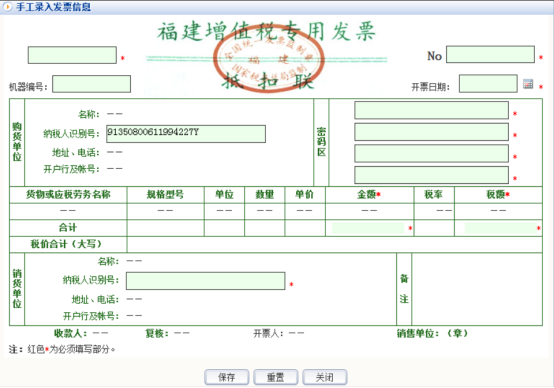Click the 单价 column header
This screenshot has width=554, height=388.
coord(305,194)
